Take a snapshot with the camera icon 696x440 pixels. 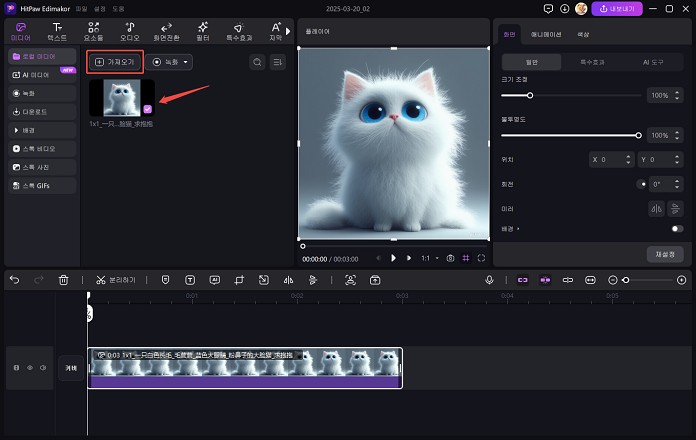click(x=451, y=257)
